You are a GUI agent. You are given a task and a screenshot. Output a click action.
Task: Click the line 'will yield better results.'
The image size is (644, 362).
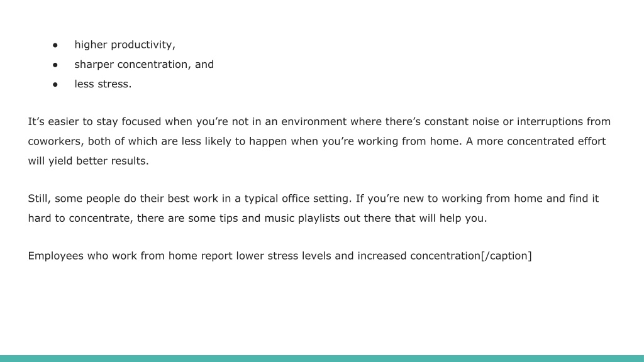coord(88,161)
